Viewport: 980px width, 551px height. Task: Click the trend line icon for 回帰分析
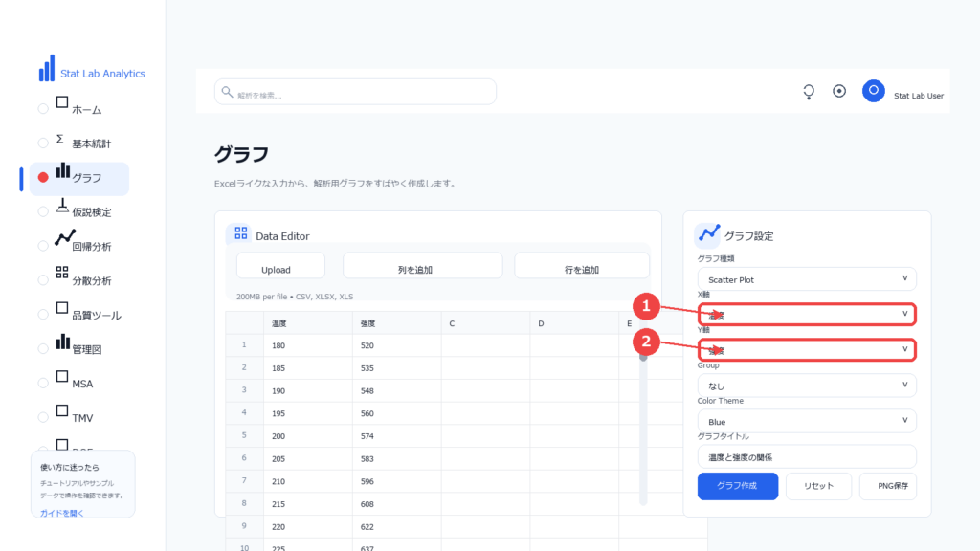[x=64, y=238]
